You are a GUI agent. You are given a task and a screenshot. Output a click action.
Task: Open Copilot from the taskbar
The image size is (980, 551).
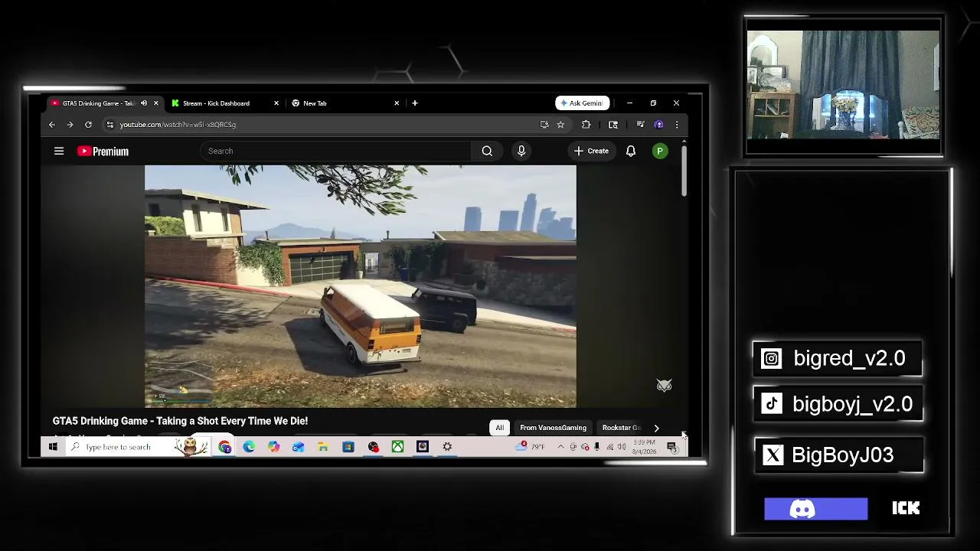click(x=274, y=447)
